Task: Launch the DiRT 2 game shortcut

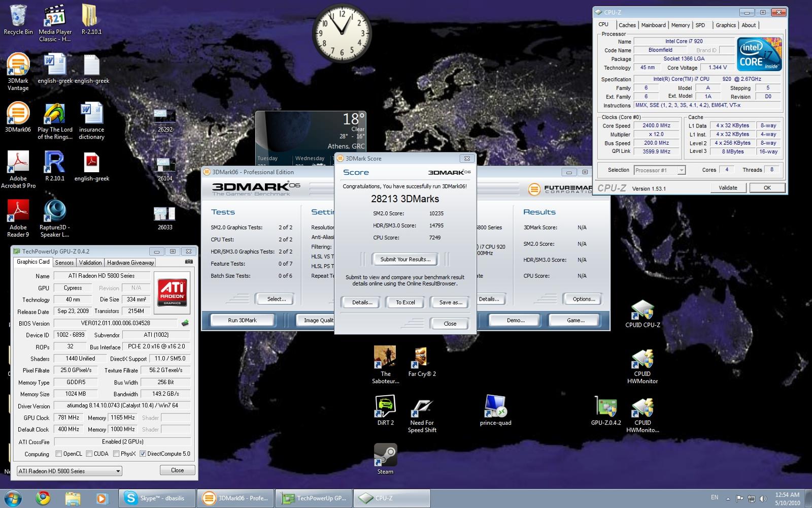Action: pos(386,410)
